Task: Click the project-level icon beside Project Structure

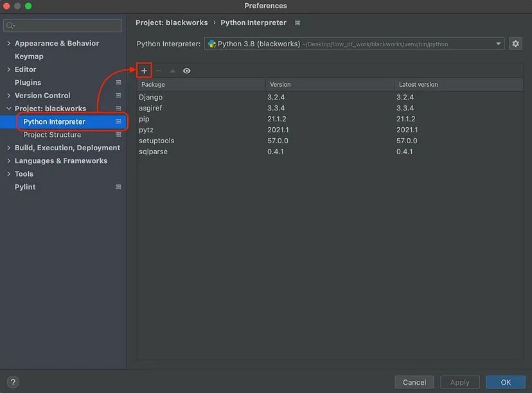Action: 118,135
